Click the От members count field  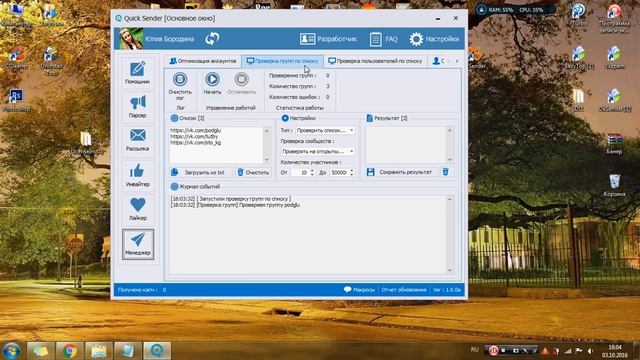pos(300,173)
